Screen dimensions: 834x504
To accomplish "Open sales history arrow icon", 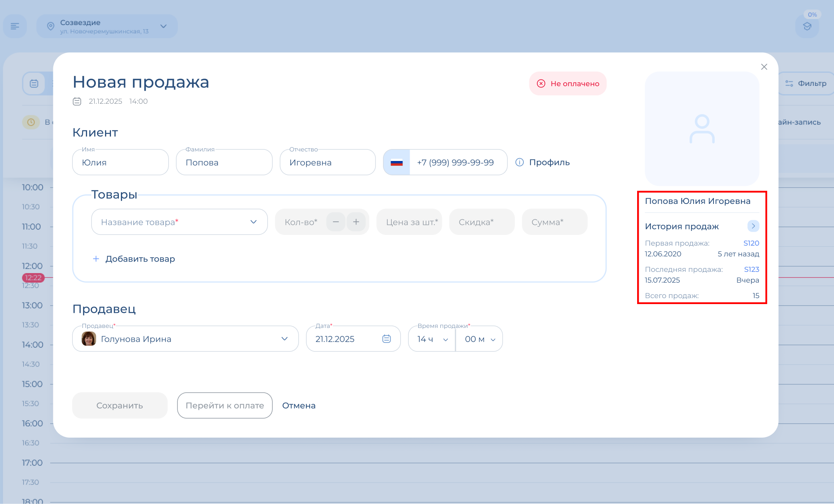I will click(753, 226).
